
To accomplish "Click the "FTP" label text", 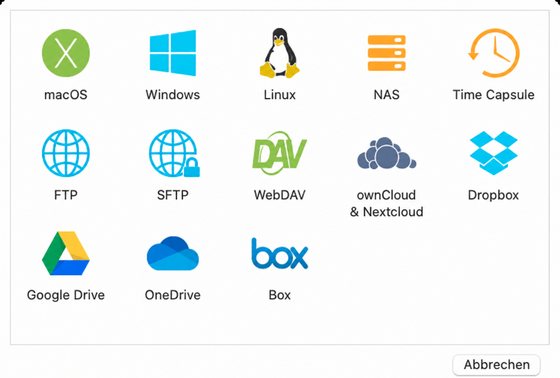I will pos(66,195).
